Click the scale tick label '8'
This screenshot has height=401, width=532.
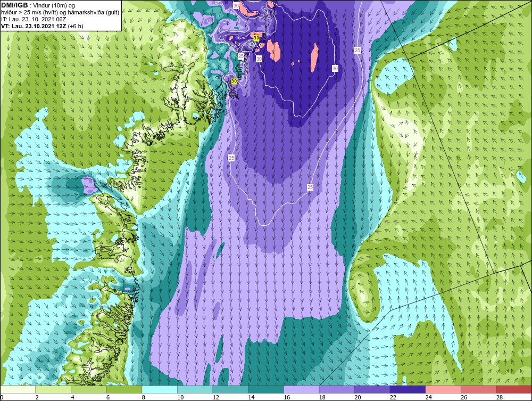(x=143, y=397)
